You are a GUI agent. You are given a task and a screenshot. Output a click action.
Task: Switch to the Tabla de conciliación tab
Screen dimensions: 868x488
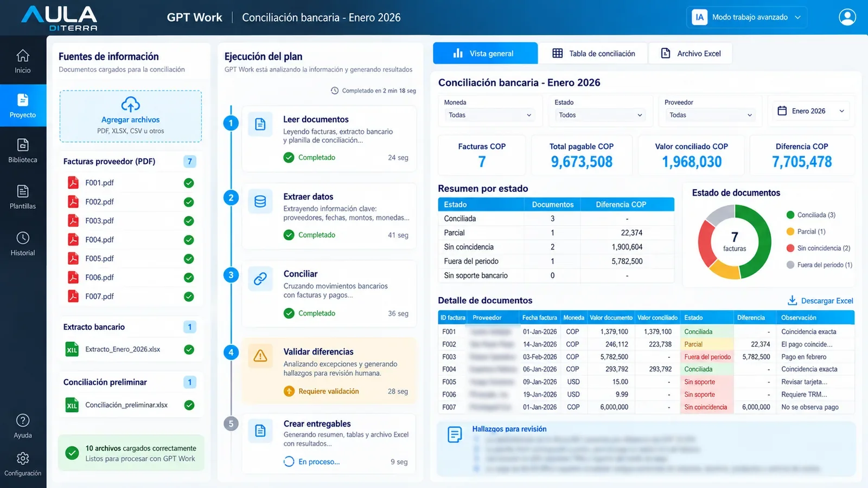pyautogui.click(x=593, y=53)
